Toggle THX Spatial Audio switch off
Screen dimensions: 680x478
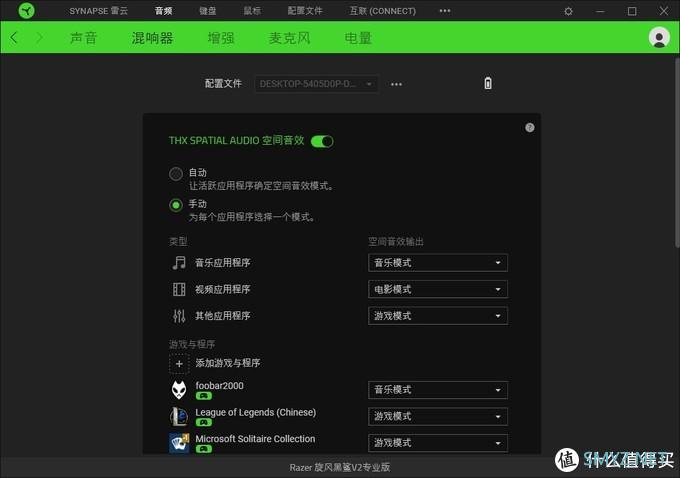(322, 141)
